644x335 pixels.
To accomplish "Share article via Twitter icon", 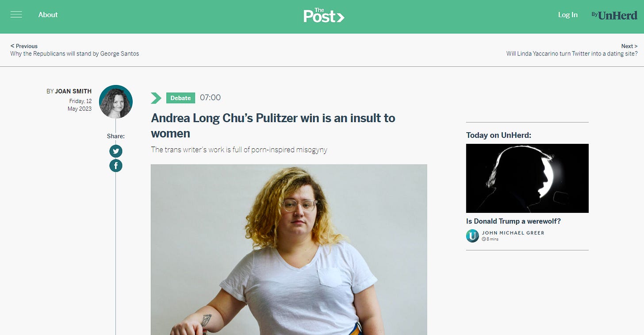I will pos(116,151).
